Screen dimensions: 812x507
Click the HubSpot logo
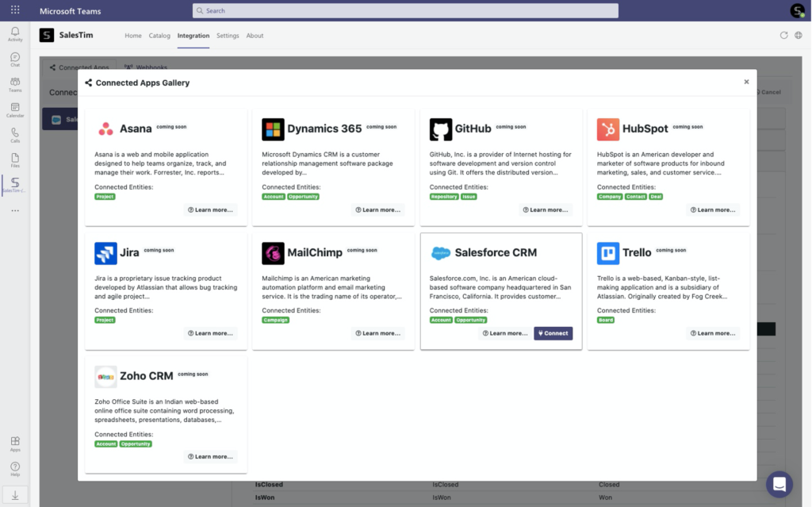tap(608, 129)
